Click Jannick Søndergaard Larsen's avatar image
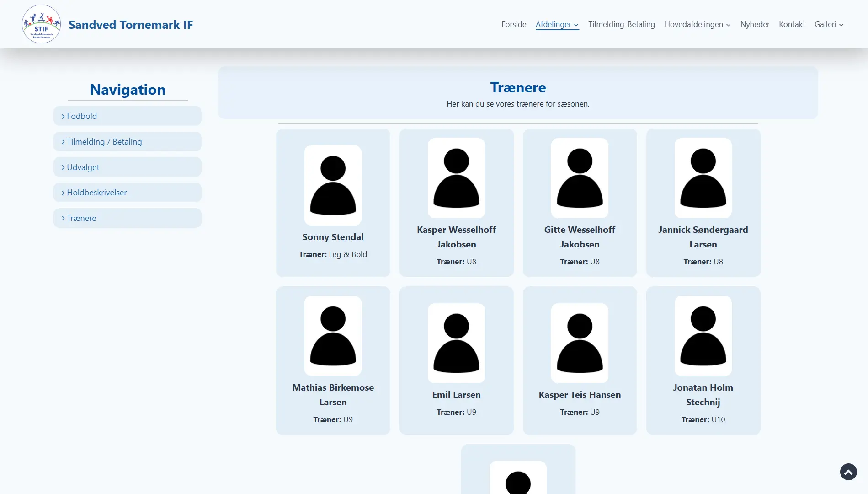The image size is (868, 494). coord(703,178)
